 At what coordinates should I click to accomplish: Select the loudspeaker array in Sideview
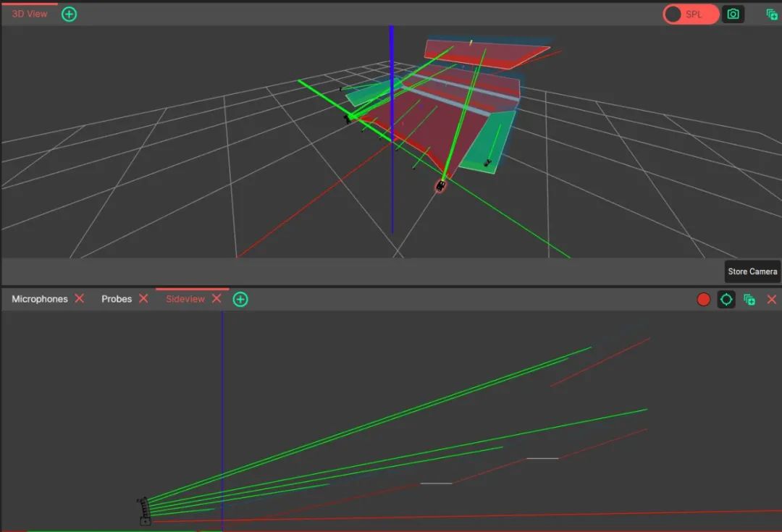(x=144, y=510)
